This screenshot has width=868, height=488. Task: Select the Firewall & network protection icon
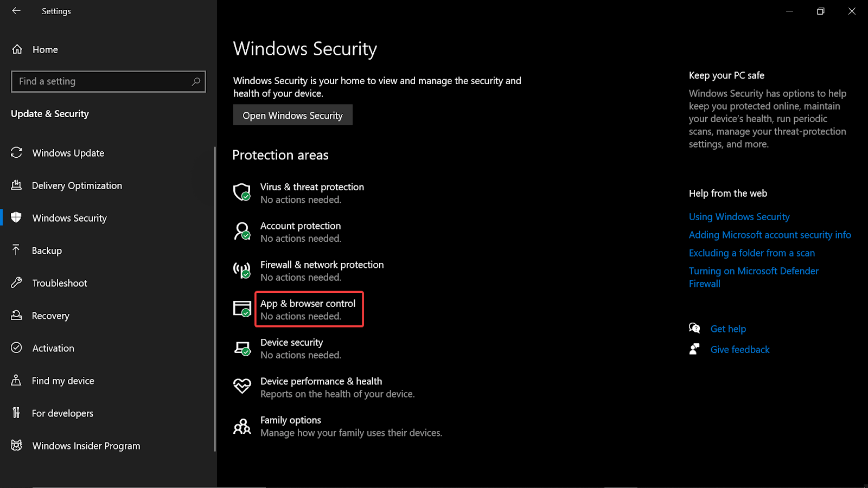click(242, 270)
